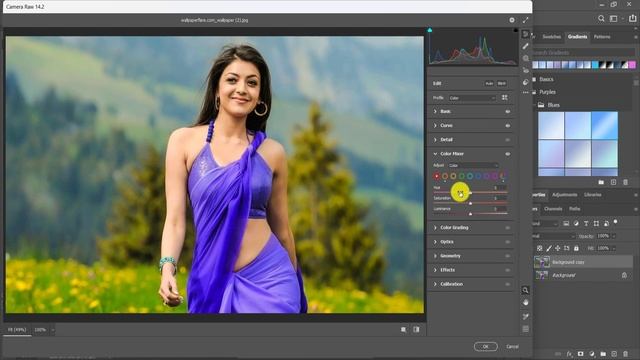The width and height of the screenshot is (640, 360).
Task: Switch to the Swatches tab
Action: [x=551, y=37]
